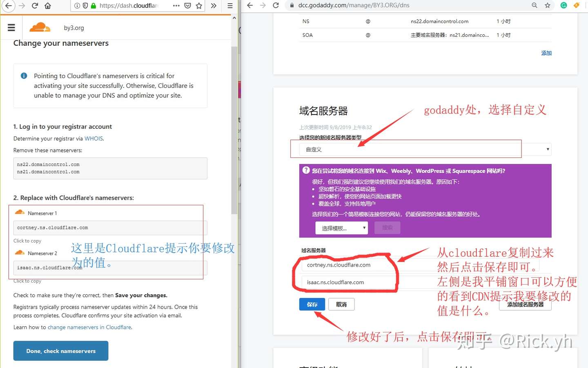
Task: Open 自定义 nameserver type dropdown
Action: 425,149
